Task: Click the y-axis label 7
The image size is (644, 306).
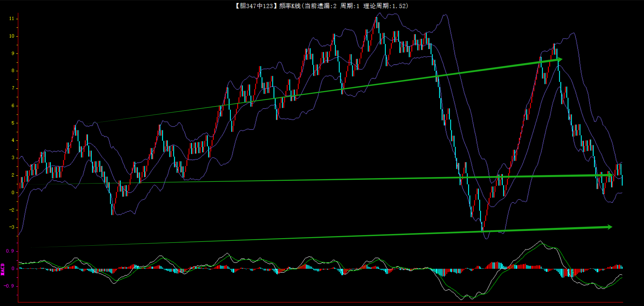Action: point(13,88)
